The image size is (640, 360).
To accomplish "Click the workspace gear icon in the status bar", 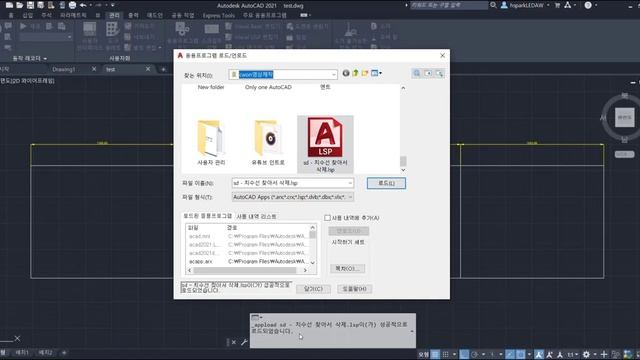I will (587, 354).
